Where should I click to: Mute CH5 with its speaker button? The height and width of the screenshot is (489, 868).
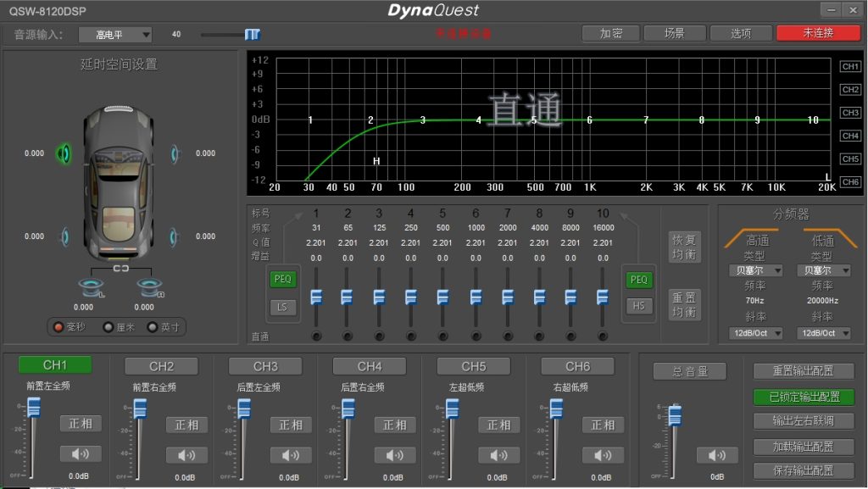coord(498,455)
